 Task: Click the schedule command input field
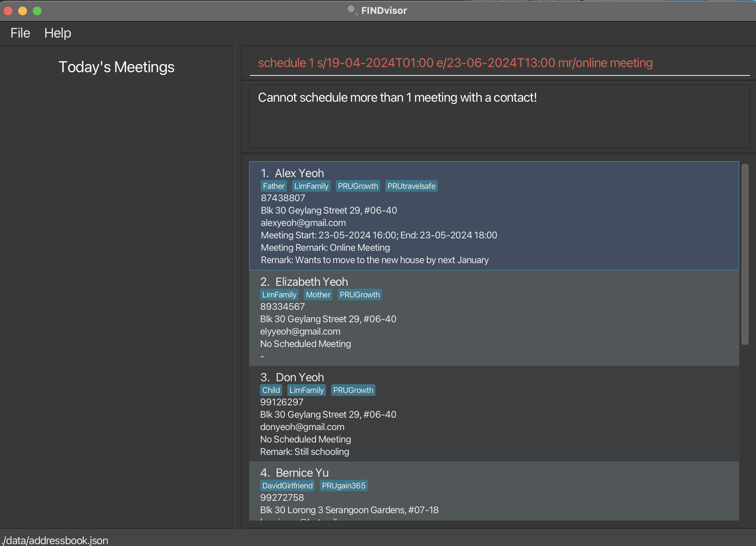pyautogui.click(x=499, y=63)
